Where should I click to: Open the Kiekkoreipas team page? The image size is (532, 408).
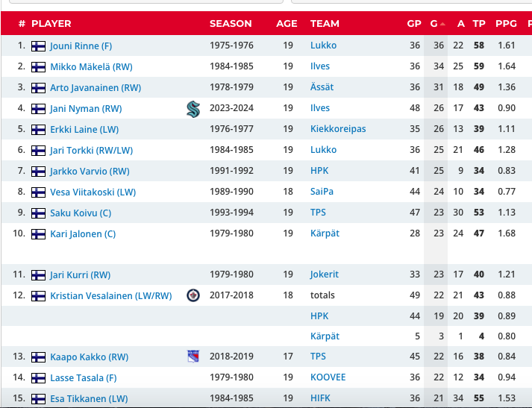click(x=338, y=129)
